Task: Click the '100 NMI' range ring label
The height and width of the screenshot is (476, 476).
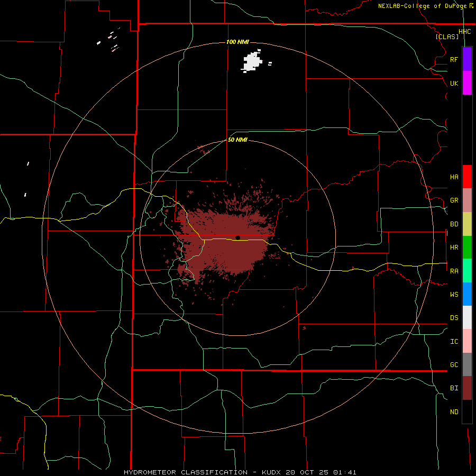Action: tap(237, 42)
